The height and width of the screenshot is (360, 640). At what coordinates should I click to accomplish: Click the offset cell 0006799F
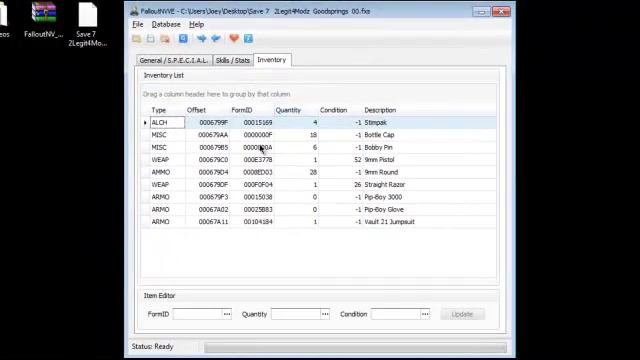click(208, 122)
